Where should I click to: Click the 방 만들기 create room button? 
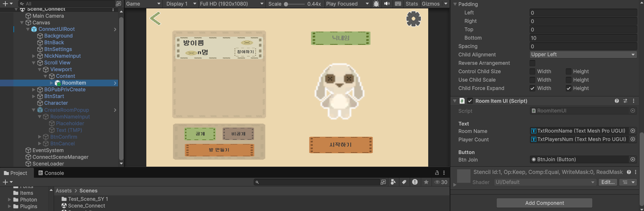[219, 150]
